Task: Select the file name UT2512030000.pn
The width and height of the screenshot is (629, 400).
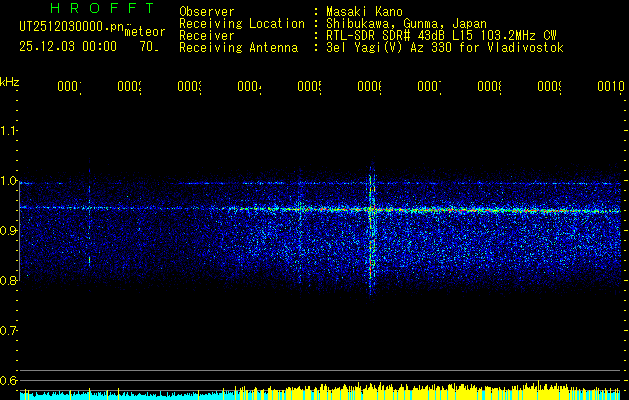Action: [71, 27]
